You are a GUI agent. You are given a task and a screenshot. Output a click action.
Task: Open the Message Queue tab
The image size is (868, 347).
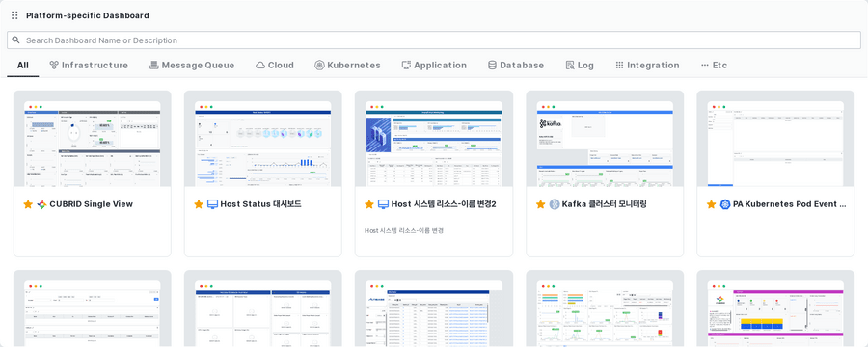pos(192,66)
